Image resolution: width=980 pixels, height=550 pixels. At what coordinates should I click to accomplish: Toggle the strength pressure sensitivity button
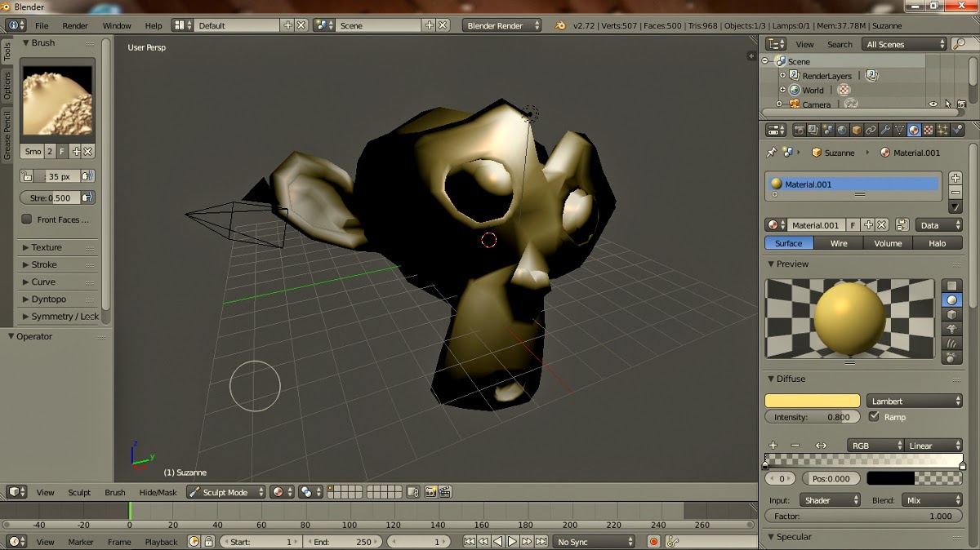pyautogui.click(x=87, y=197)
